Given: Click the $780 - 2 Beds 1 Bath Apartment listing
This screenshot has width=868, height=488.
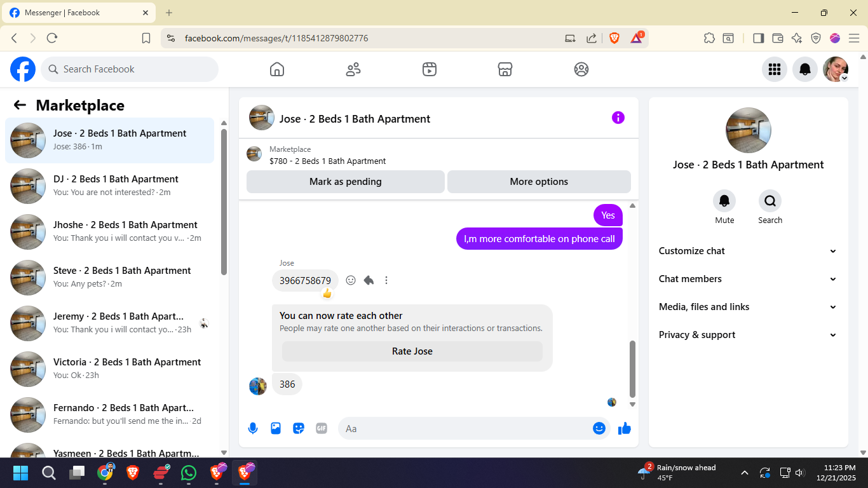Looking at the screenshot, I should coord(327,161).
